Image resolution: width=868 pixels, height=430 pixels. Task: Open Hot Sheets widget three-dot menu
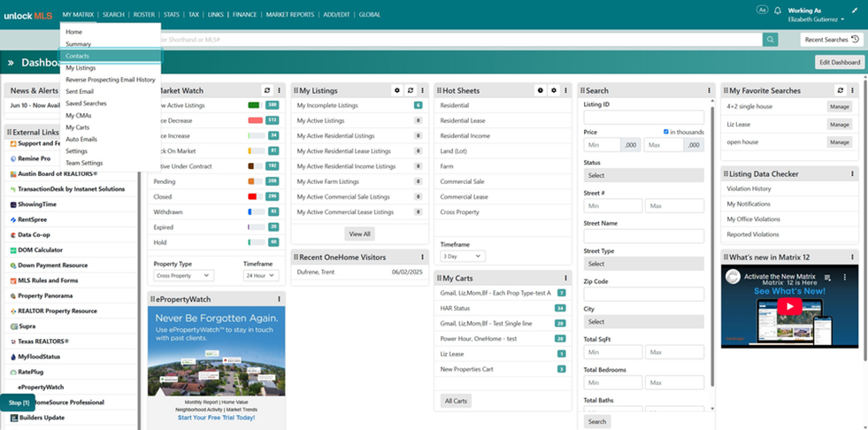pyautogui.click(x=565, y=90)
